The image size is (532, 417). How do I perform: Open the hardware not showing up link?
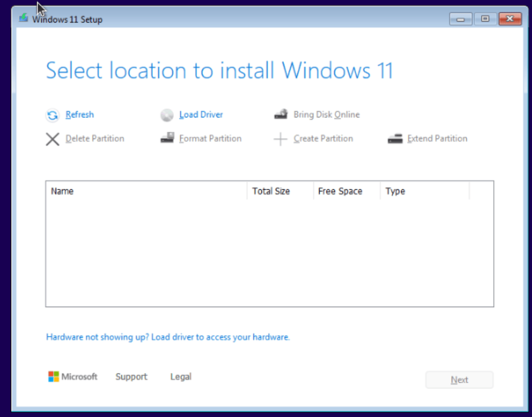(168, 337)
